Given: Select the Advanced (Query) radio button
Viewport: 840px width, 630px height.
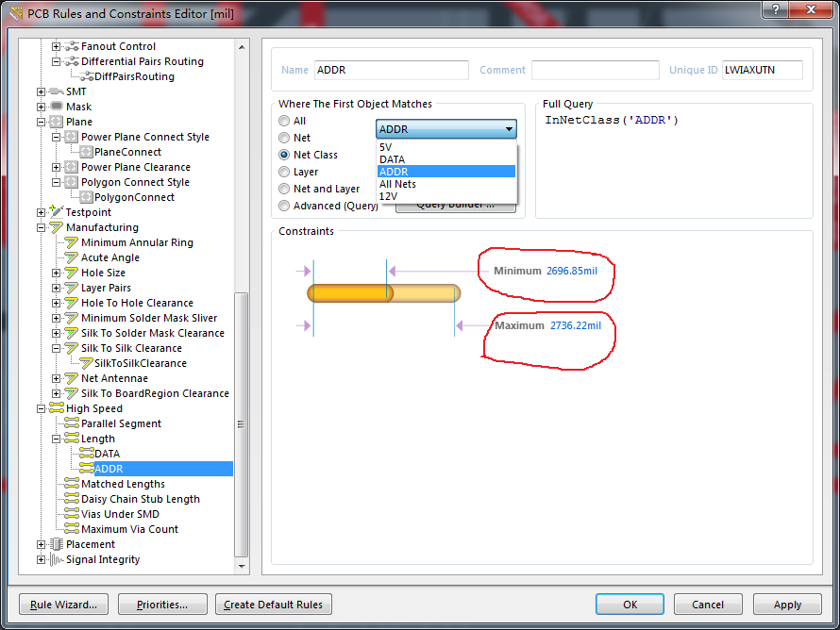Looking at the screenshot, I should click(284, 207).
